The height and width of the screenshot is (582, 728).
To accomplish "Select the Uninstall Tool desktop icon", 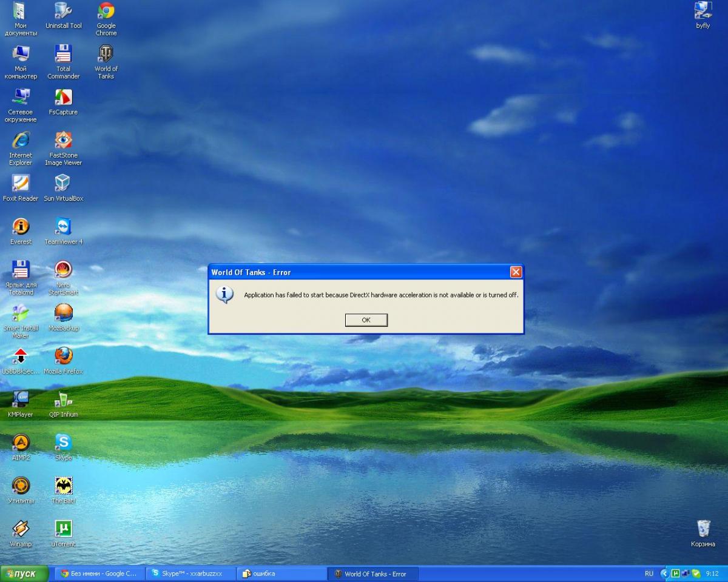I will point(64,16).
